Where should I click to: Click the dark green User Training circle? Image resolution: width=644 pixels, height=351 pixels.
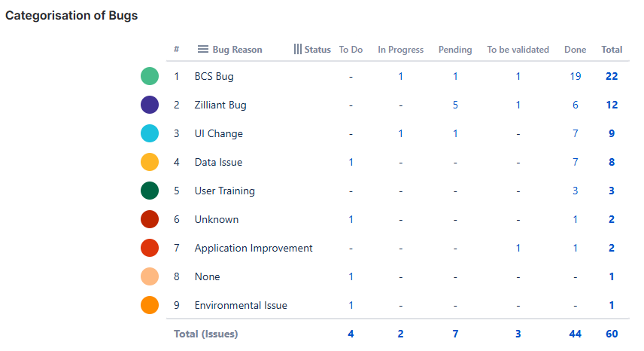150,191
